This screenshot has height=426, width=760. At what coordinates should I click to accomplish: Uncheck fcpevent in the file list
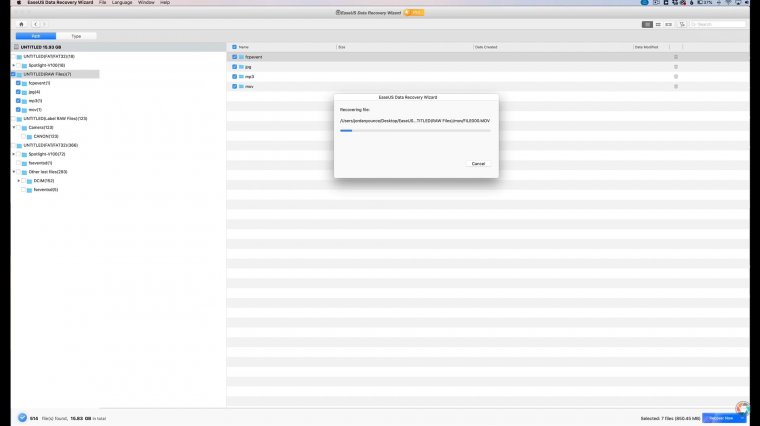(234, 57)
